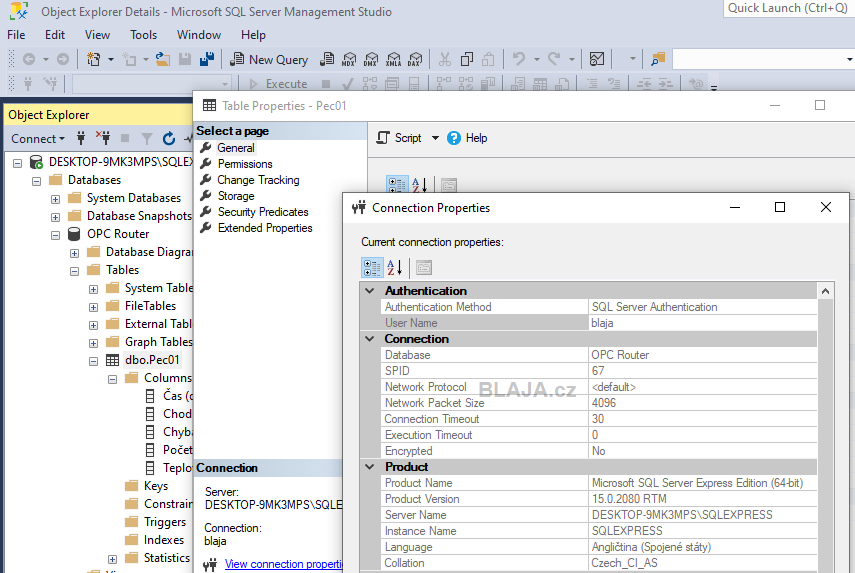Click the View connection properties link
Viewport: 855px width, 573px height.
tap(284, 564)
